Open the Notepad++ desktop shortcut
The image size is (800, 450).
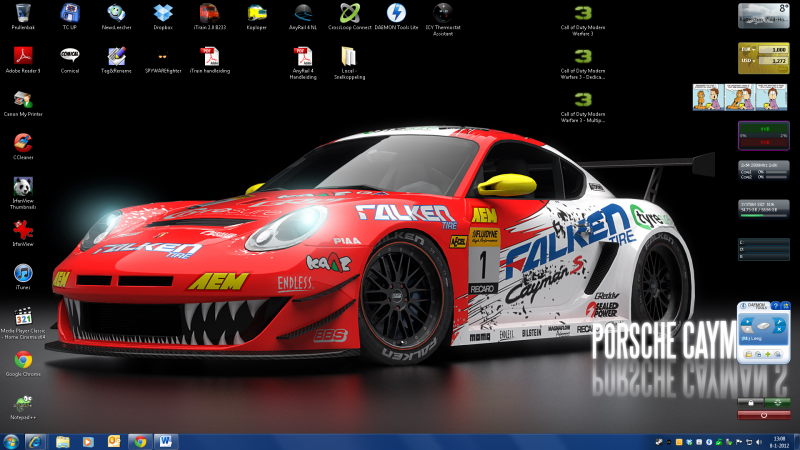23,407
